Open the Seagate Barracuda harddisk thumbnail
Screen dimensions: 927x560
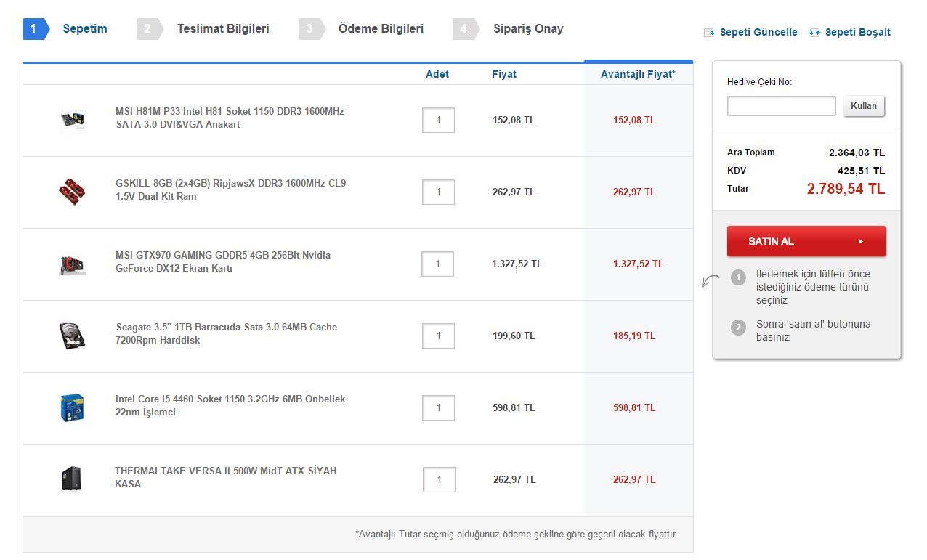73,336
